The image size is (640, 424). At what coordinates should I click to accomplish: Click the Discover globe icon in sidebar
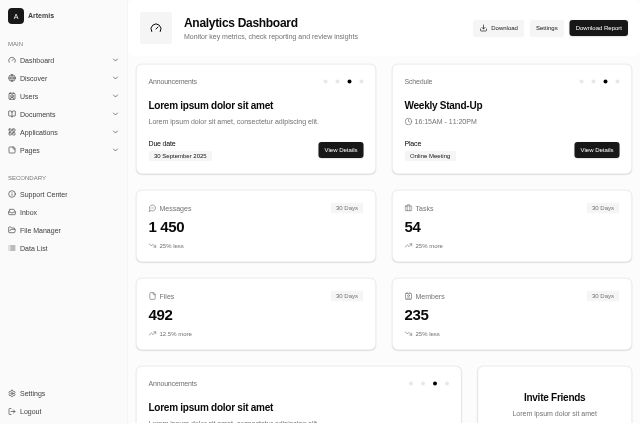[12, 78]
